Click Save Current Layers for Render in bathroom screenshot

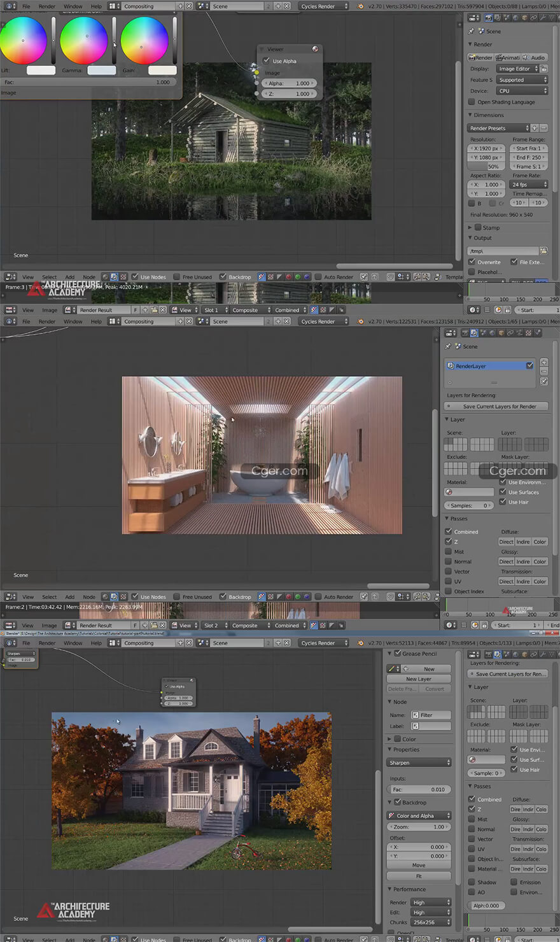(x=496, y=406)
